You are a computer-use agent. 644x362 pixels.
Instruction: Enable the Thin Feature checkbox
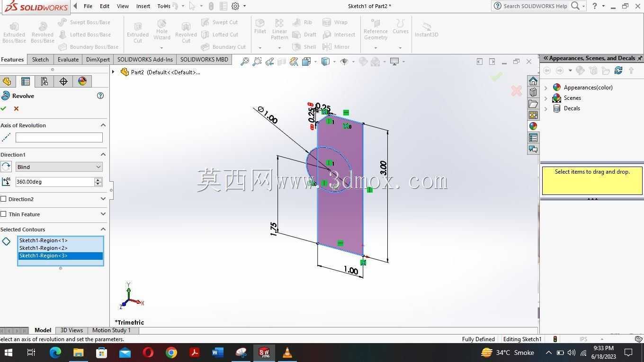click(3, 214)
